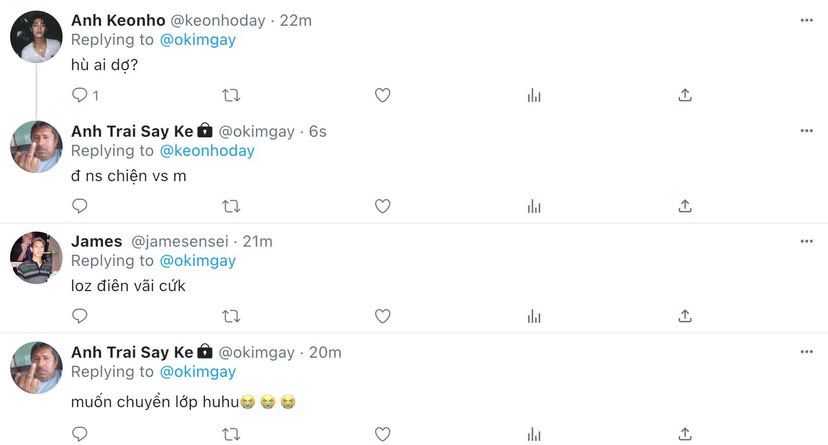Share James's tweet
Viewport: 828px width, 445px height.
pyautogui.click(x=685, y=316)
